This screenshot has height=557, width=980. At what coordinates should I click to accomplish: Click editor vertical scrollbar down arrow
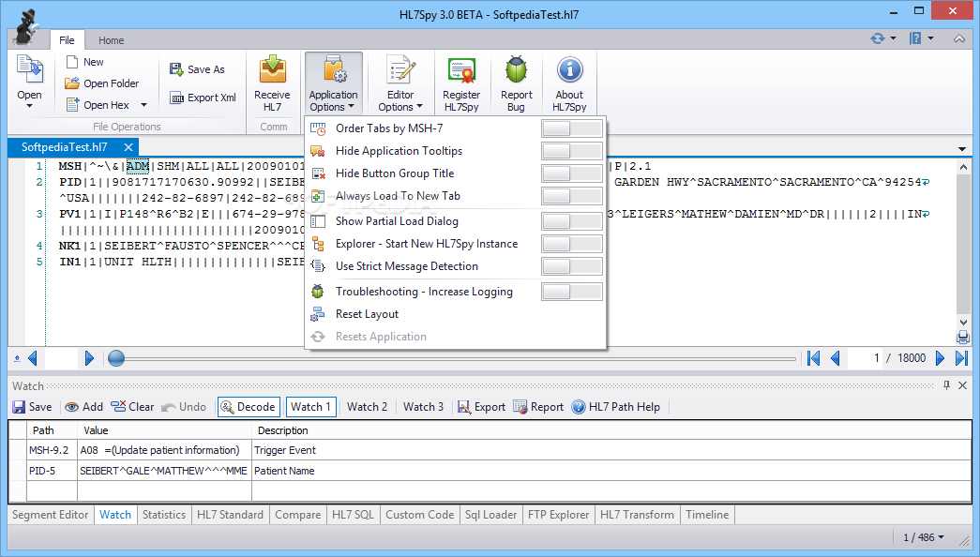963,323
